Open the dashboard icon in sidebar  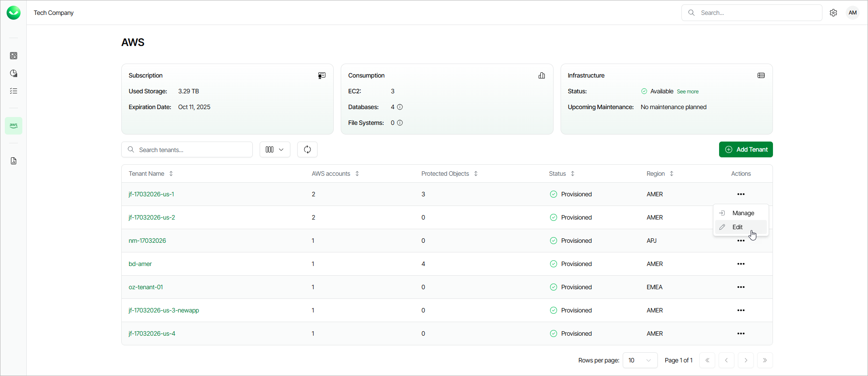14,56
